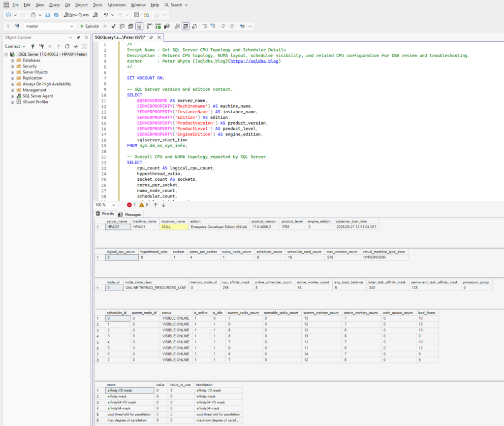Go to previous issue with up arrow
Image resolution: width=504 pixels, height=426 pixels.
click(156, 205)
